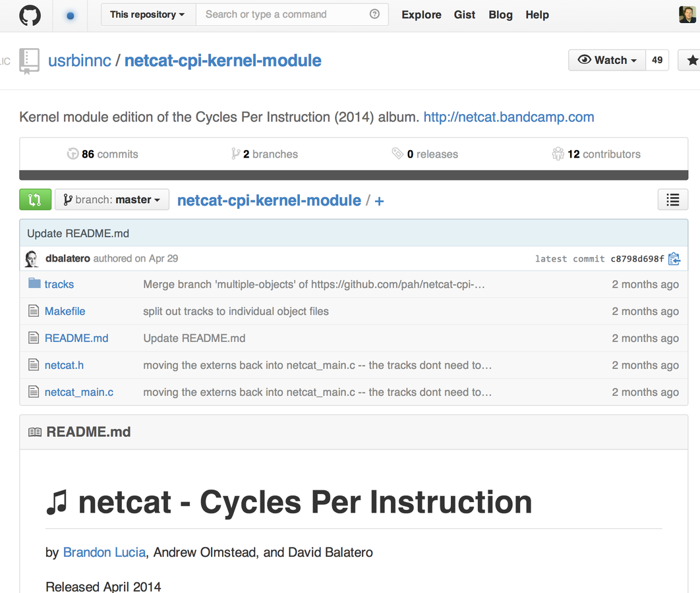Star the repository with star icon
Image resolution: width=700 pixels, height=593 pixels.
[692, 60]
